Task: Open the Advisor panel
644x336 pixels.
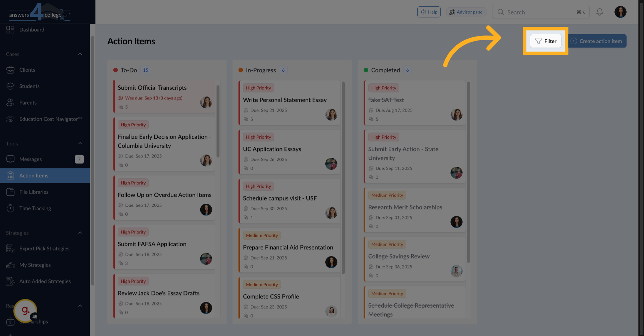Action: pyautogui.click(x=467, y=12)
